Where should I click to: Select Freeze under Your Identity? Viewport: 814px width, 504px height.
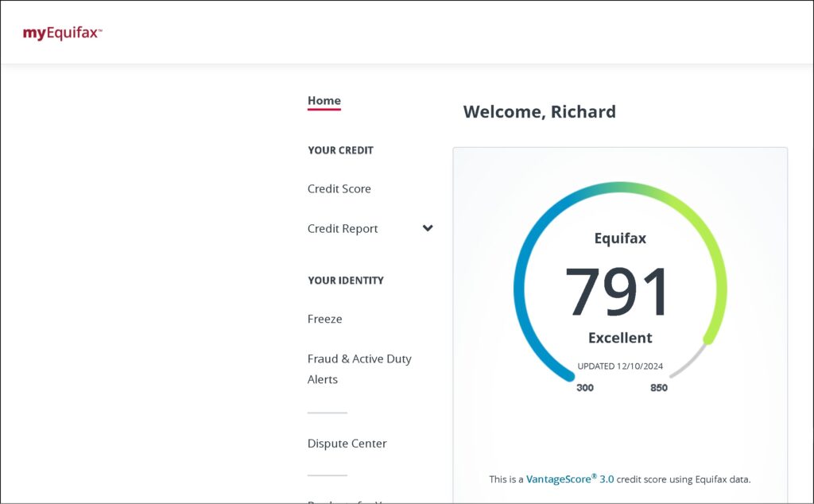tap(324, 320)
